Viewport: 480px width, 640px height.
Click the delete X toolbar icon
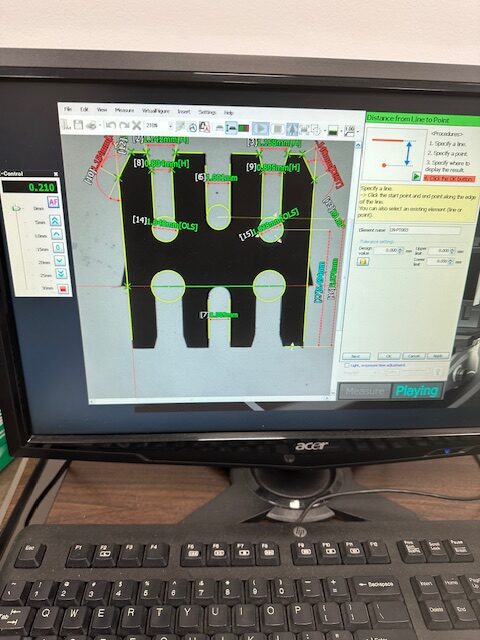[x=136, y=126]
